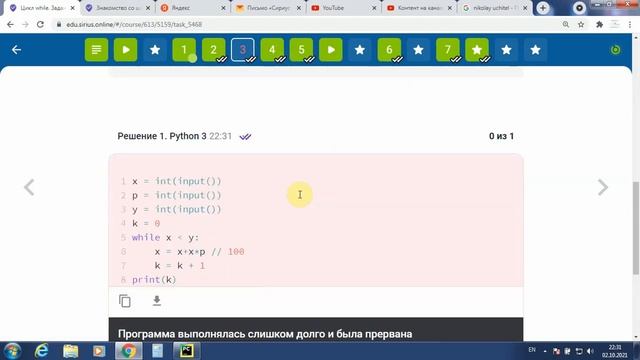This screenshot has height=360, width=640.
Task: Open the last star task in navigation
Action: pyautogui.click(x=536, y=50)
